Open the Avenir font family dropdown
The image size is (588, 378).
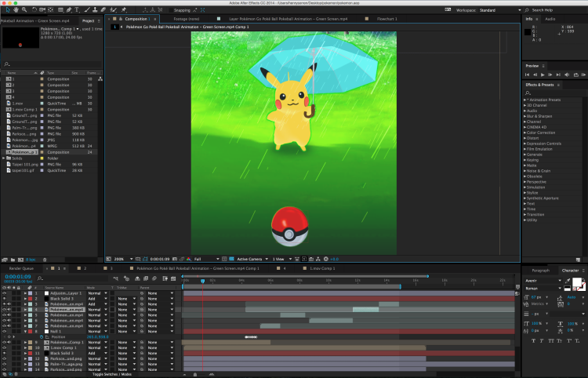coord(543,281)
